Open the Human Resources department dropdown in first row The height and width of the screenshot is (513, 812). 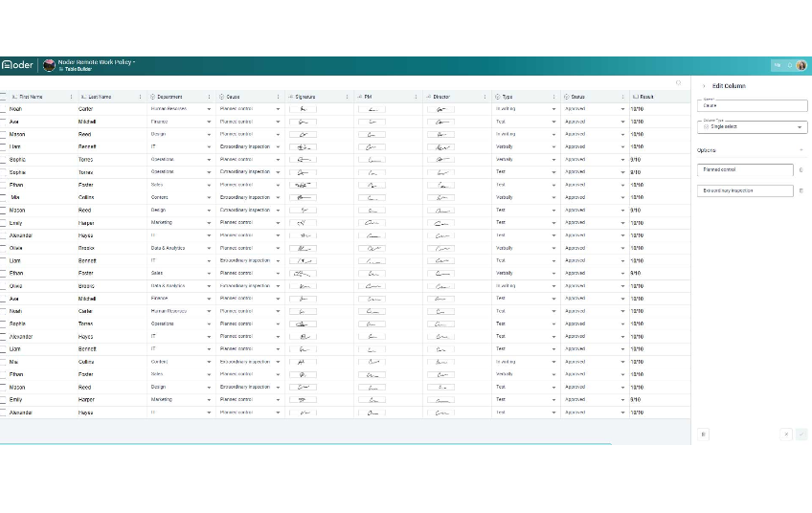pyautogui.click(x=209, y=109)
